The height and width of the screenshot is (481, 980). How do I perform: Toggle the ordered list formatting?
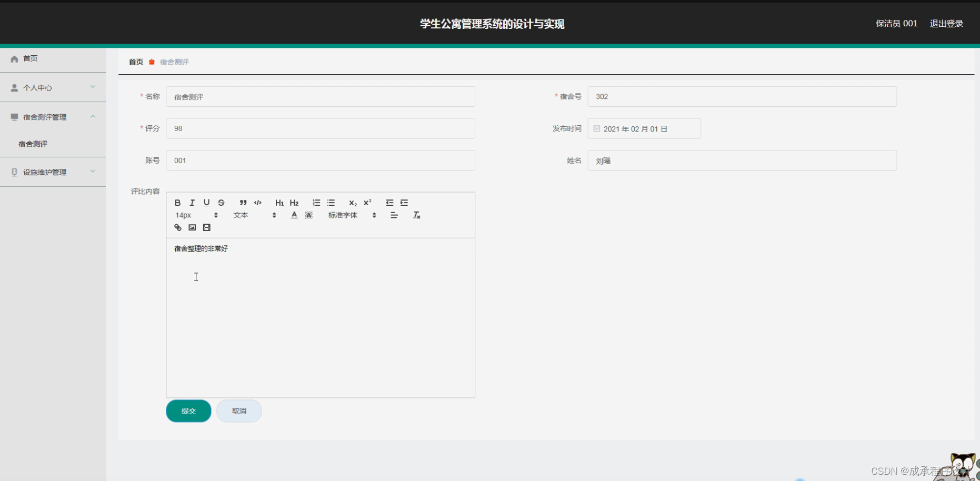316,203
